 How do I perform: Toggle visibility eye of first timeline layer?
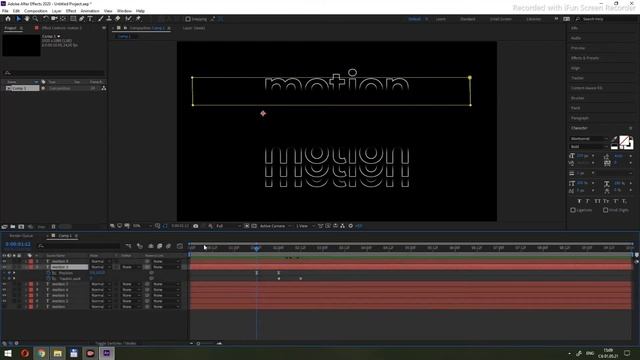[4, 261]
